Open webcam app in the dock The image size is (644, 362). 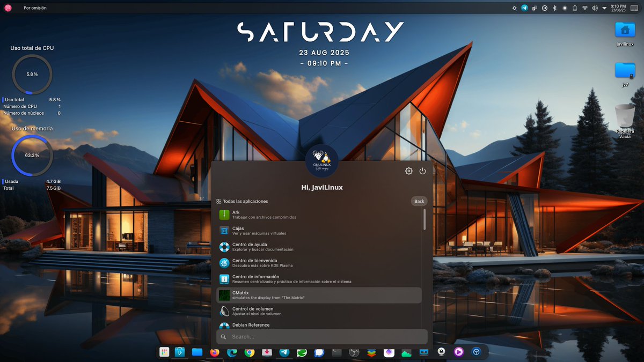pyautogui.click(x=441, y=352)
